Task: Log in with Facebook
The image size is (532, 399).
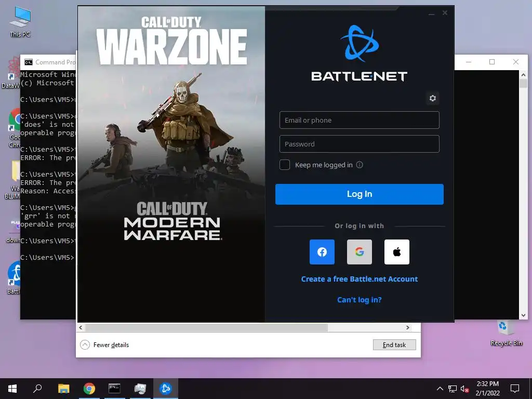Action: tap(322, 252)
